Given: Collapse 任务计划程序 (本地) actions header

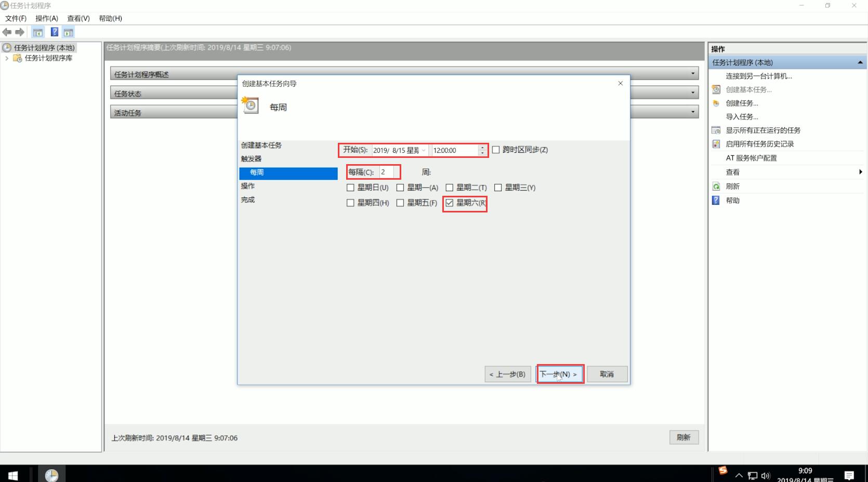Looking at the screenshot, I should click(860, 62).
